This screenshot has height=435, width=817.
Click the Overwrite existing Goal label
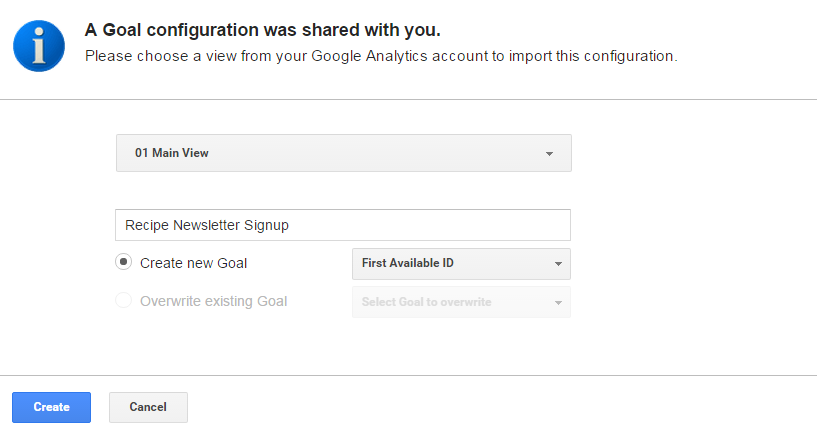tap(214, 301)
